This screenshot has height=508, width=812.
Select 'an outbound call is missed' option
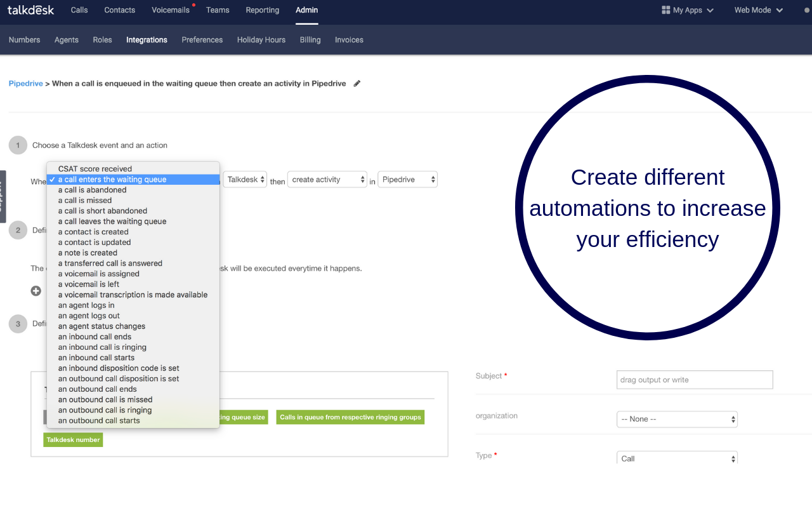133,399
